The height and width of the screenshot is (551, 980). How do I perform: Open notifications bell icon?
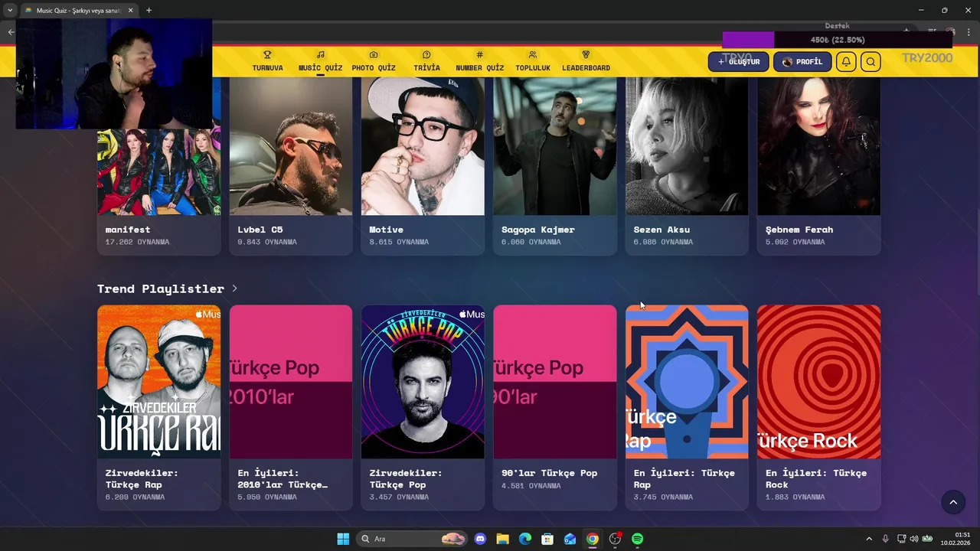click(846, 62)
